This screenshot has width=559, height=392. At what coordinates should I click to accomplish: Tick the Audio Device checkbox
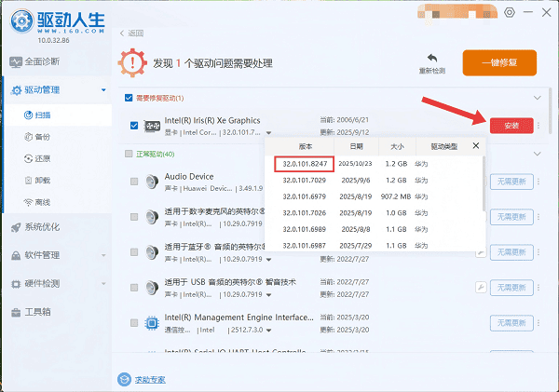click(x=135, y=181)
